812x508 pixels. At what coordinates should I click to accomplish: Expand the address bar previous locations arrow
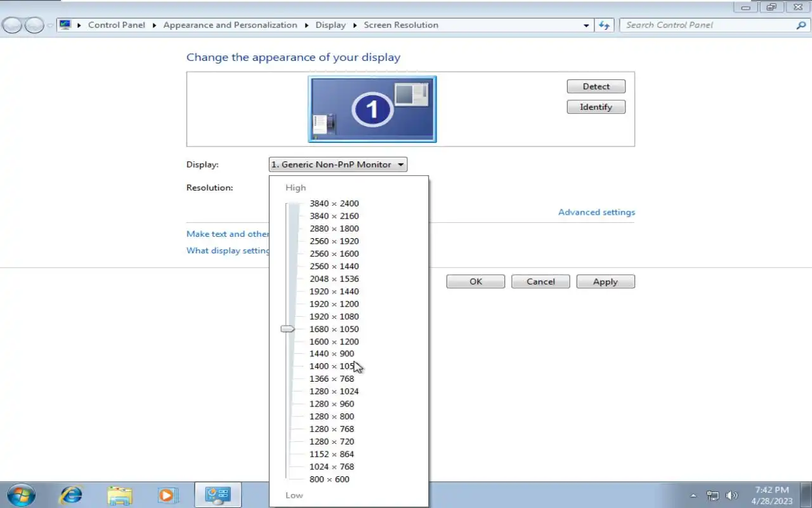(x=586, y=25)
